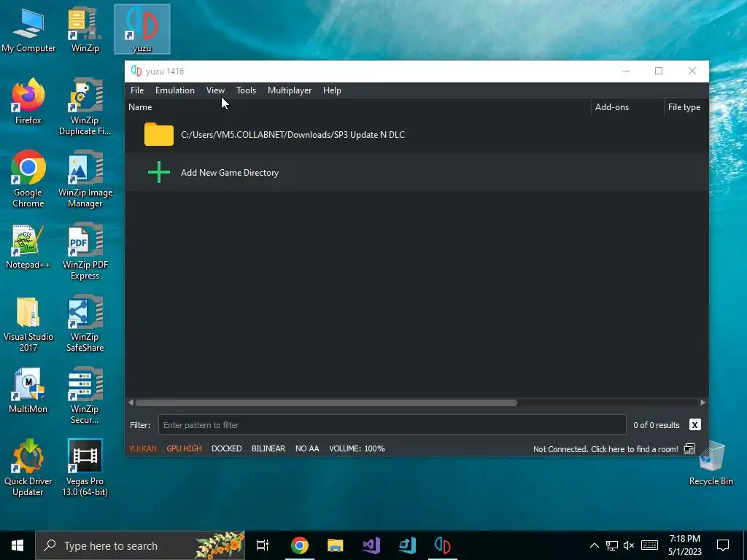Click the taskbar search box
The image size is (747, 560).
141,545
